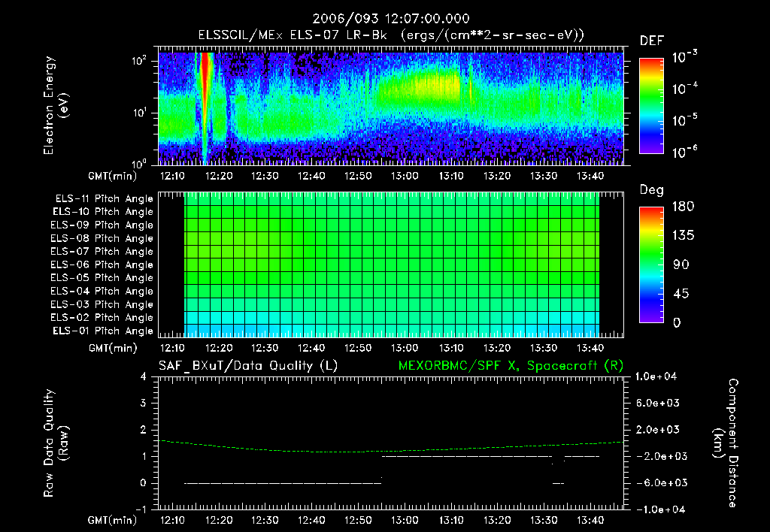Click the DEF rainbow color scale bar
Image resolution: width=770 pixels, height=532 pixels.
[652, 106]
